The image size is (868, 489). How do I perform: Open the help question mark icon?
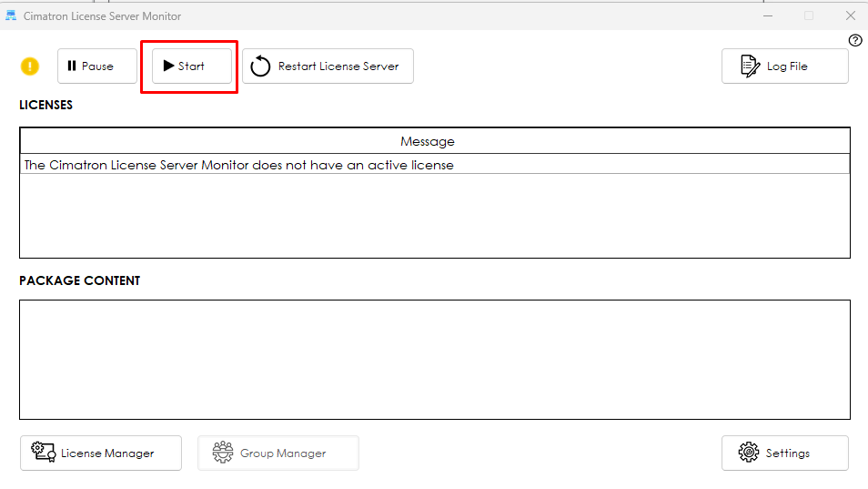pos(854,40)
